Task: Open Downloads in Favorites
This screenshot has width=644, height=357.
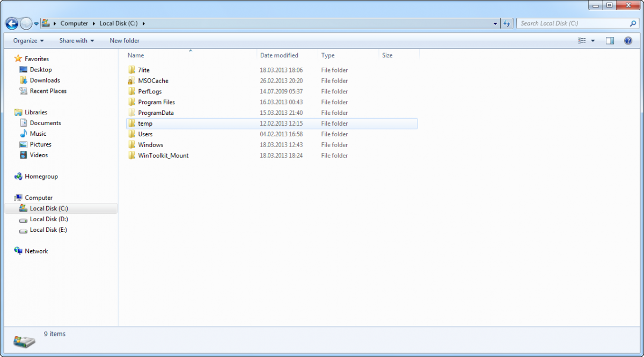Action: [45, 81]
